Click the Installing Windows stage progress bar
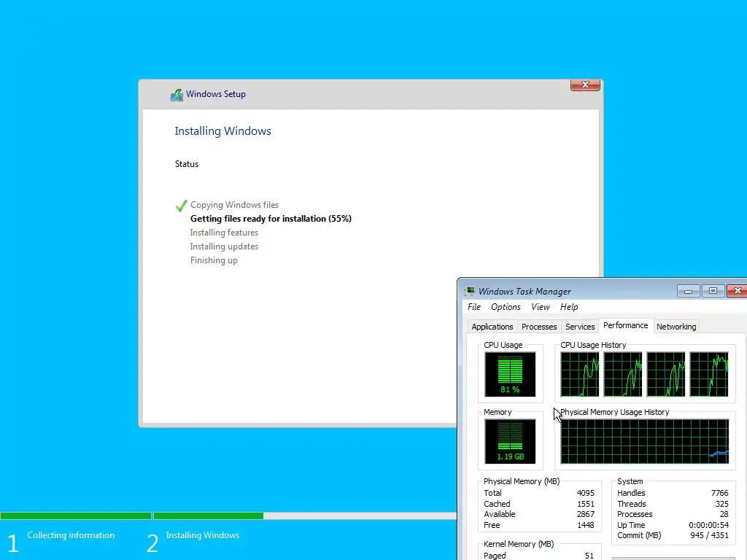Viewport: 747px width, 560px height. [305, 516]
